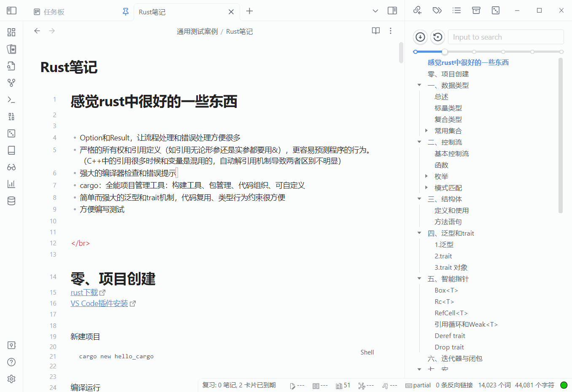572x392 pixels.
Task: Click the partial keyboard status item
Action: (418, 385)
